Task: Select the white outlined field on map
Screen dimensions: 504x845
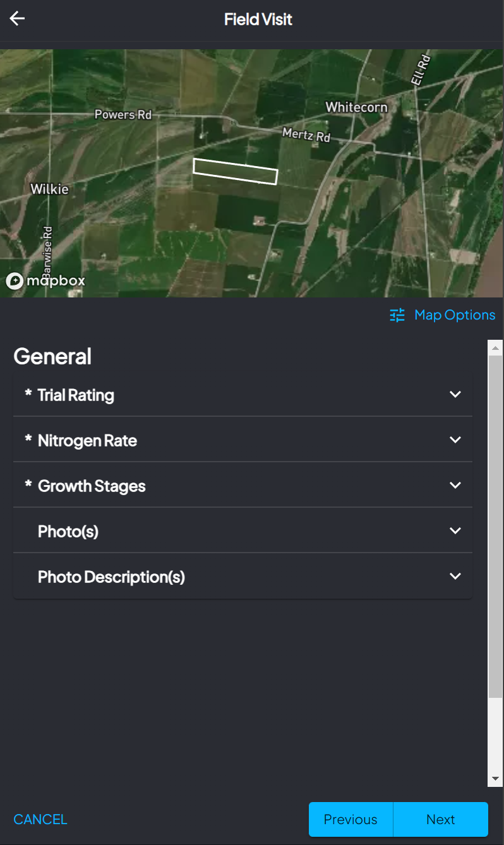Action: (x=236, y=171)
